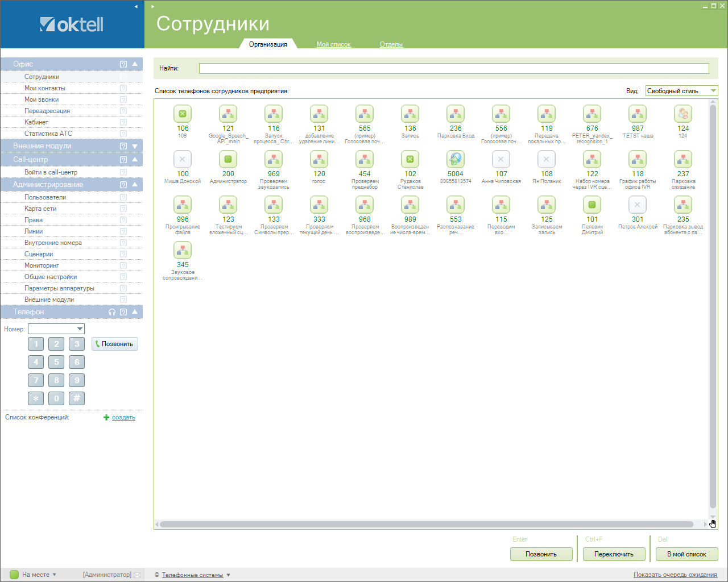Switch to Мой список tab
The image size is (728, 582).
334,44
